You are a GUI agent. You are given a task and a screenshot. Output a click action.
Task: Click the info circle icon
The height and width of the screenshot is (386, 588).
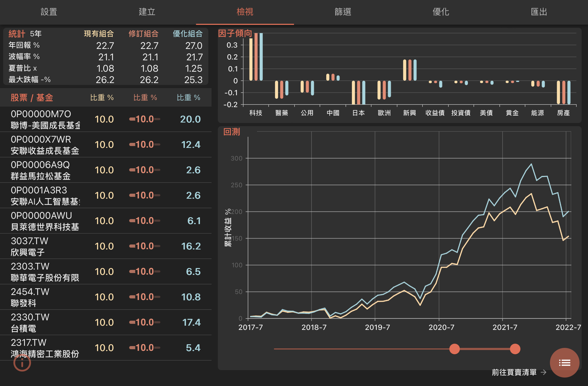coord(22,363)
